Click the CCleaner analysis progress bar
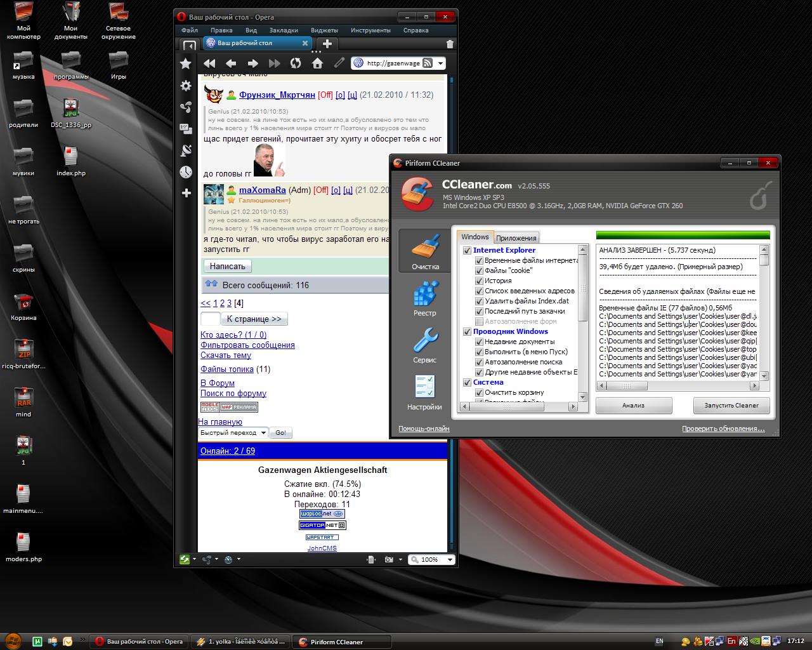 coord(683,235)
